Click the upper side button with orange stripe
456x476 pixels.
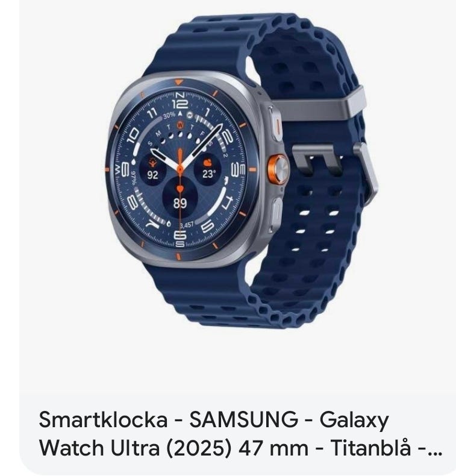point(275,124)
